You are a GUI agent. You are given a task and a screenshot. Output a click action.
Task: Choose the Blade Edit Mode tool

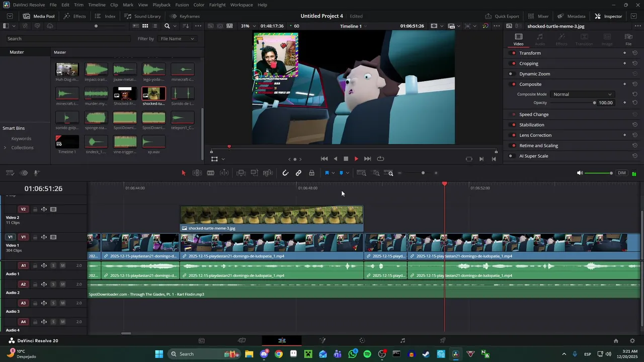click(211, 173)
